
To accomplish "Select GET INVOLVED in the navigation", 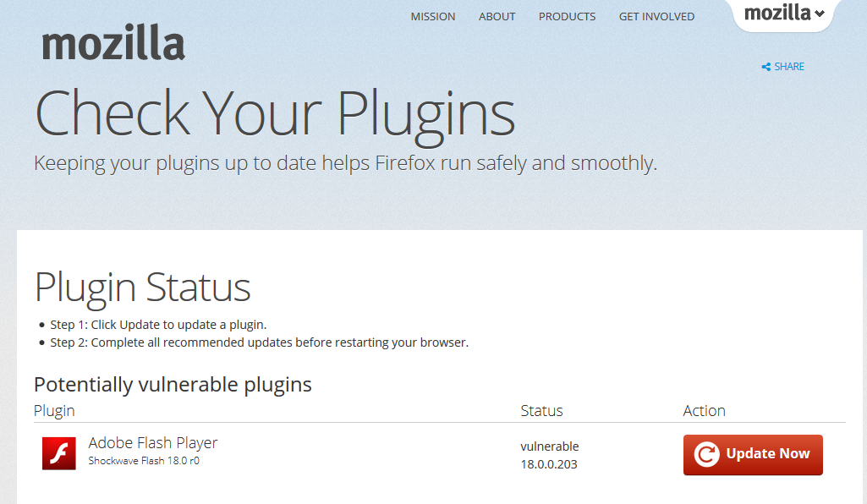I will click(657, 17).
